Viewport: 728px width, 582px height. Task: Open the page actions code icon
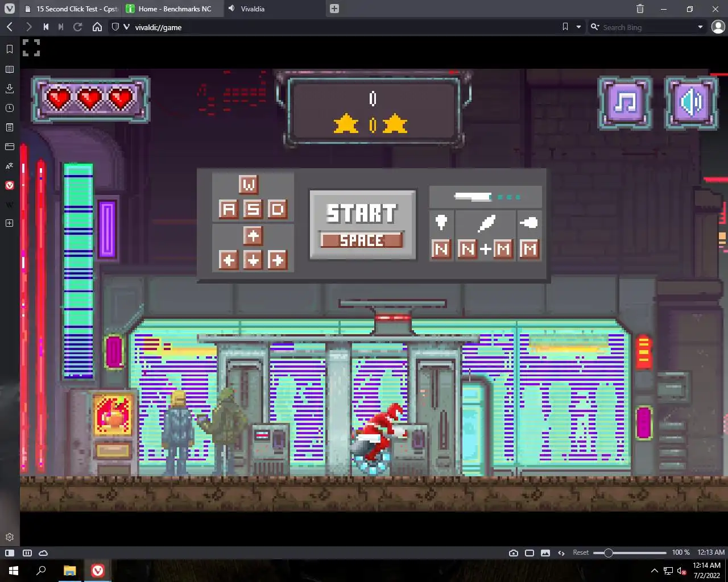pyautogui.click(x=561, y=552)
